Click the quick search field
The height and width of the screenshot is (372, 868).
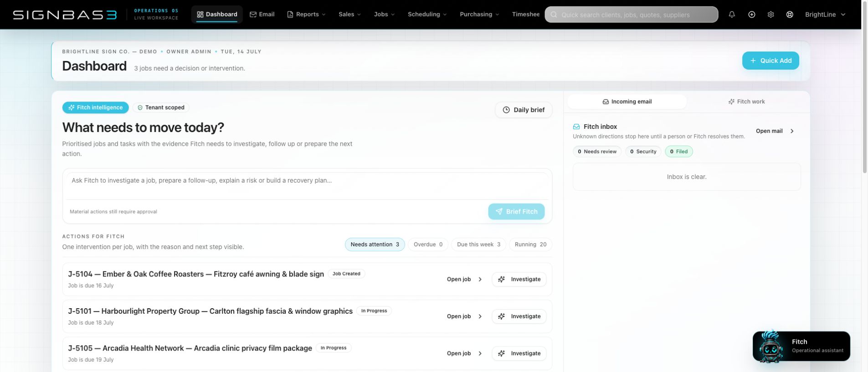[631, 15]
